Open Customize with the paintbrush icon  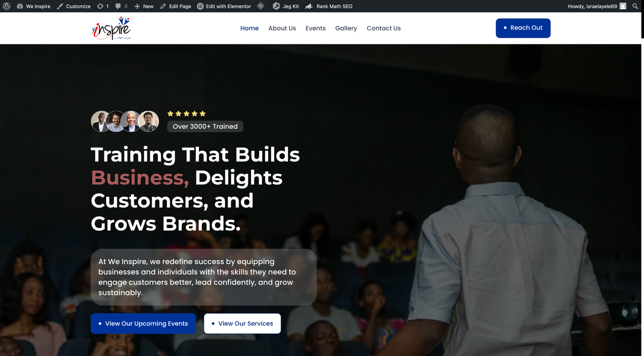[74, 6]
